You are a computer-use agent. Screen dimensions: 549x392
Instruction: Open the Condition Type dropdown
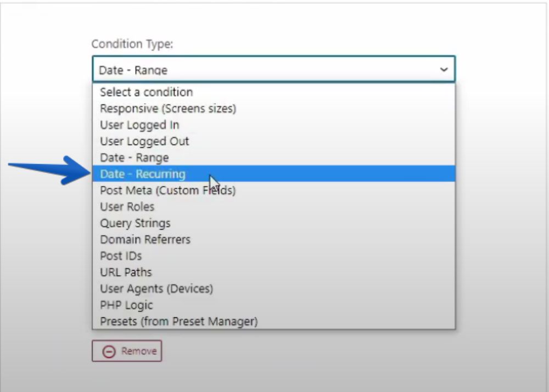click(x=274, y=69)
